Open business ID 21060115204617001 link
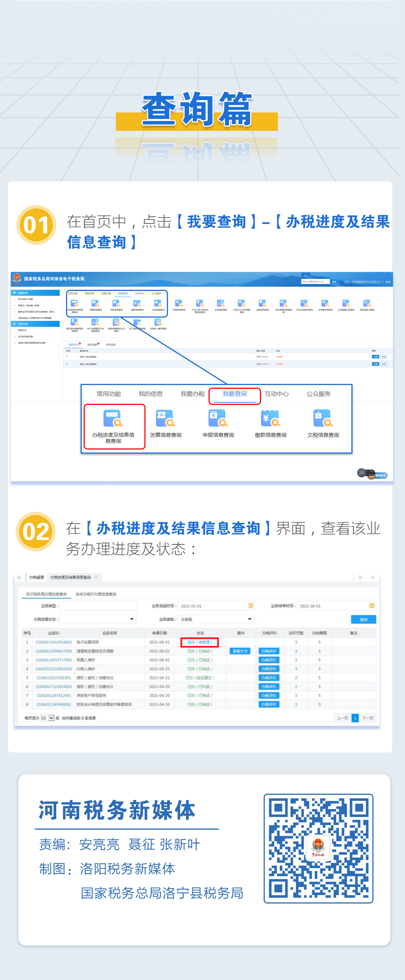 pos(54,651)
